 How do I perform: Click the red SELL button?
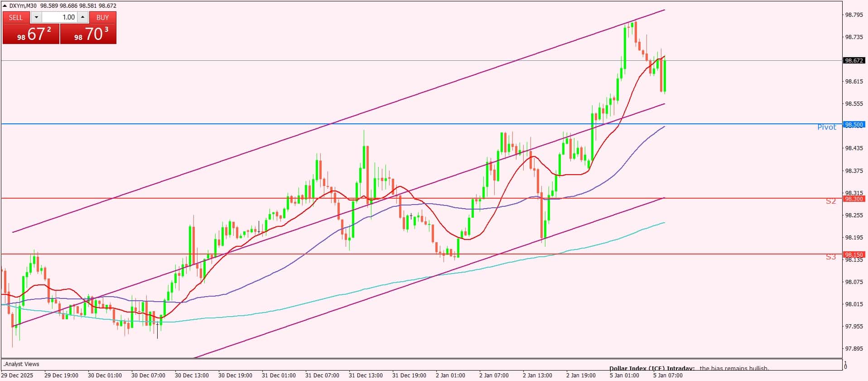(16, 17)
